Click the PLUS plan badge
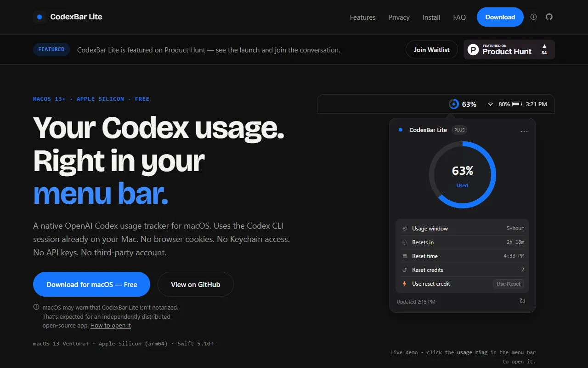The image size is (588, 368). [x=459, y=130]
